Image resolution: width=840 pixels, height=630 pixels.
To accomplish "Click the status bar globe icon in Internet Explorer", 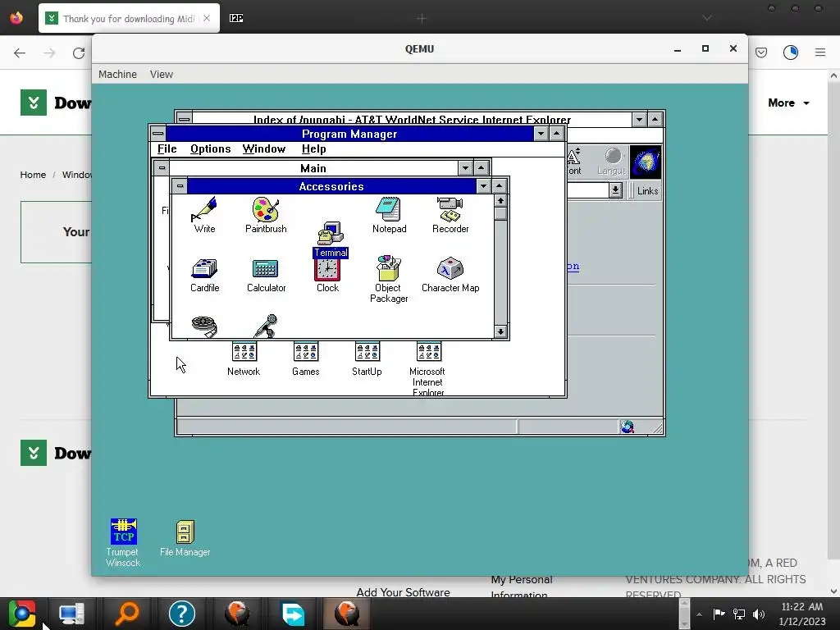I will coord(628,427).
